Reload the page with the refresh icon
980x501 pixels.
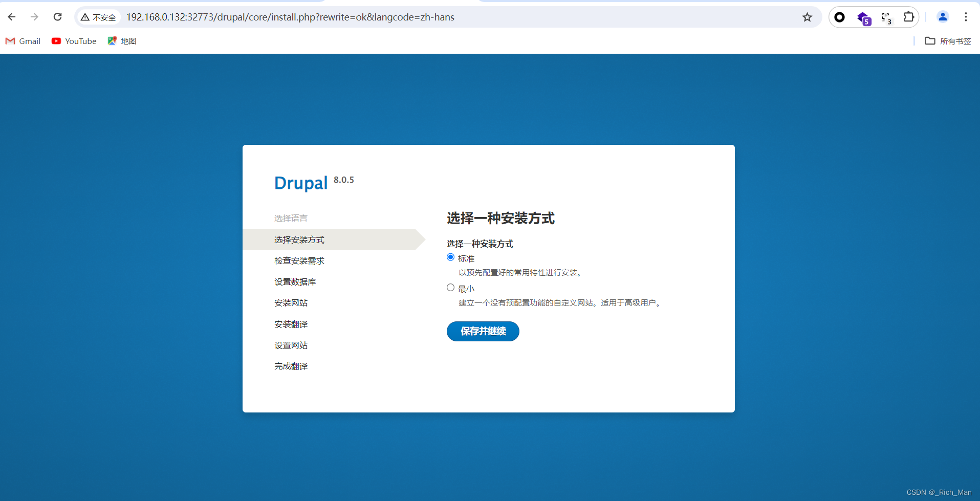pyautogui.click(x=58, y=16)
